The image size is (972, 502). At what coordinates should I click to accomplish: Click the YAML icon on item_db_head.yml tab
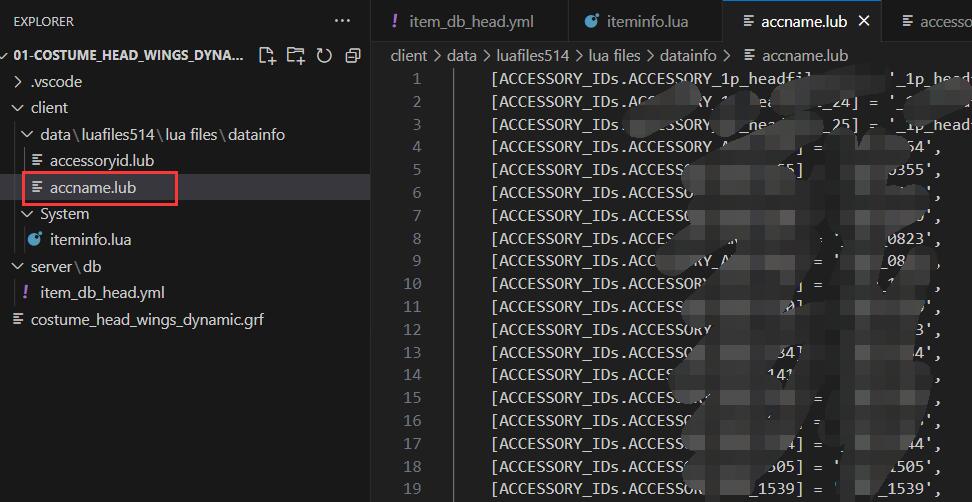395,21
